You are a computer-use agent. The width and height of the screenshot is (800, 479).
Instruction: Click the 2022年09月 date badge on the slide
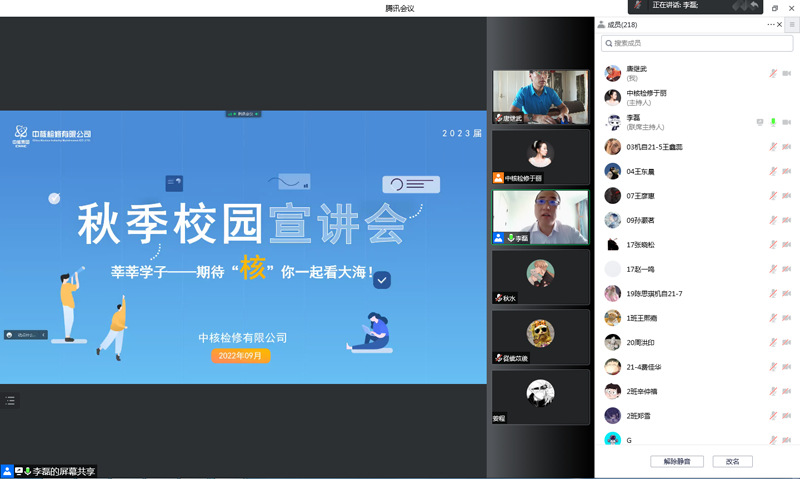point(240,356)
